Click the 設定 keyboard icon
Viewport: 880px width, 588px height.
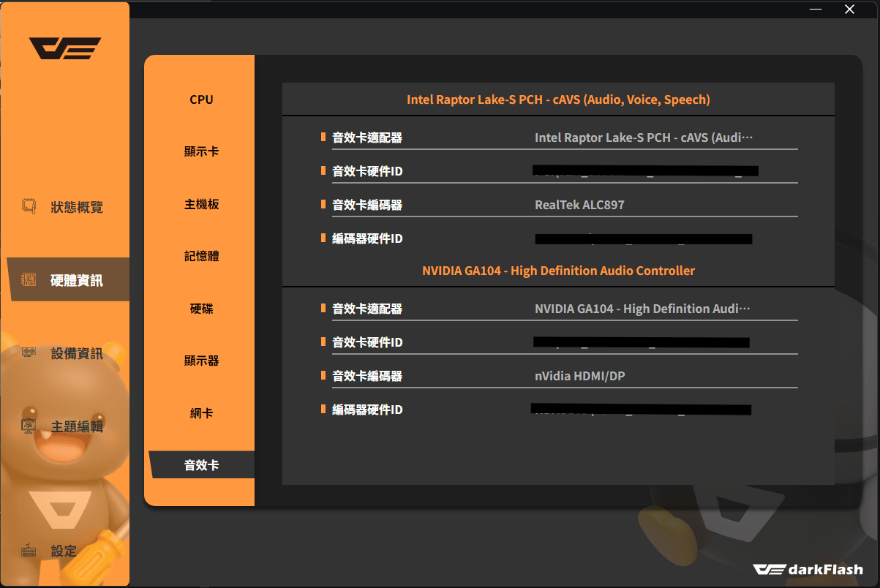pyautogui.click(x=29, y=551)
